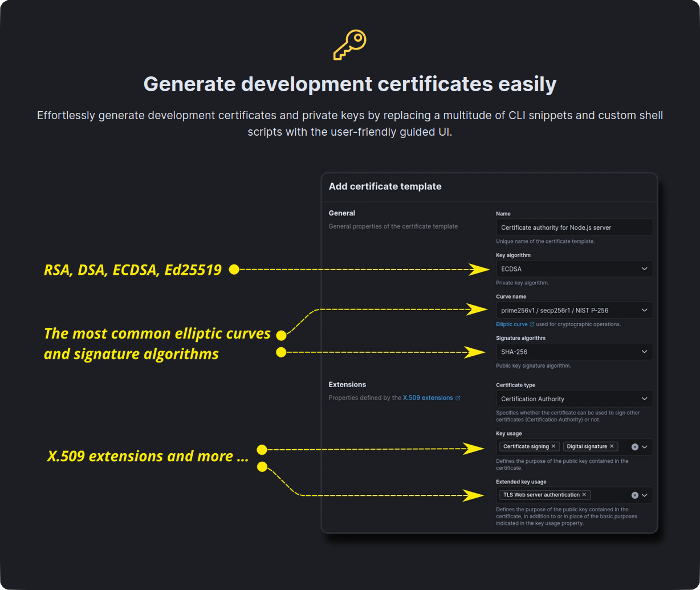Open the X.509 extensions link
The height and width of the screenshot is (590, 700).
pyautogui.click(x=428, y=397)
